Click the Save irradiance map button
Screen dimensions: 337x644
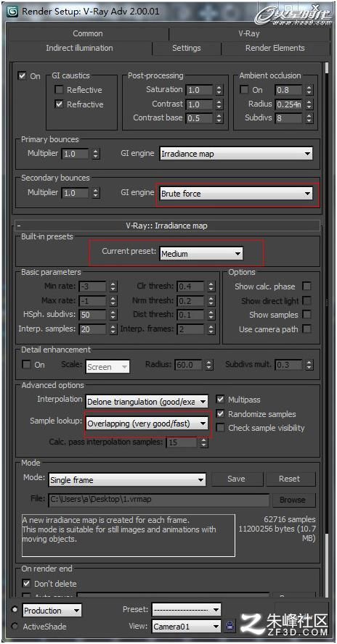click(236, 479)
